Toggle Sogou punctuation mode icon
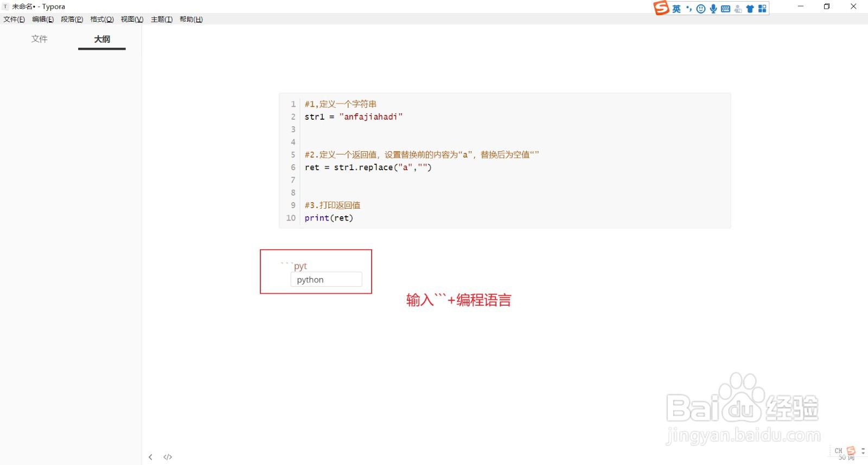Screen dimensions: 868x465 [689, 9]
